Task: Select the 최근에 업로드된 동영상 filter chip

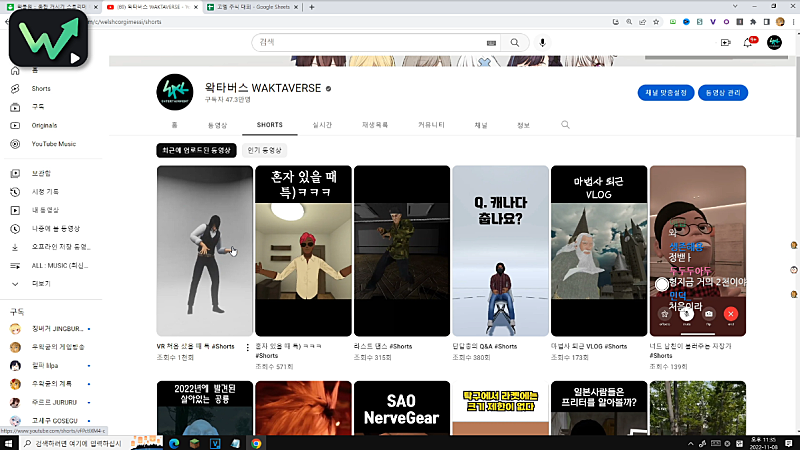Action: 195,150
